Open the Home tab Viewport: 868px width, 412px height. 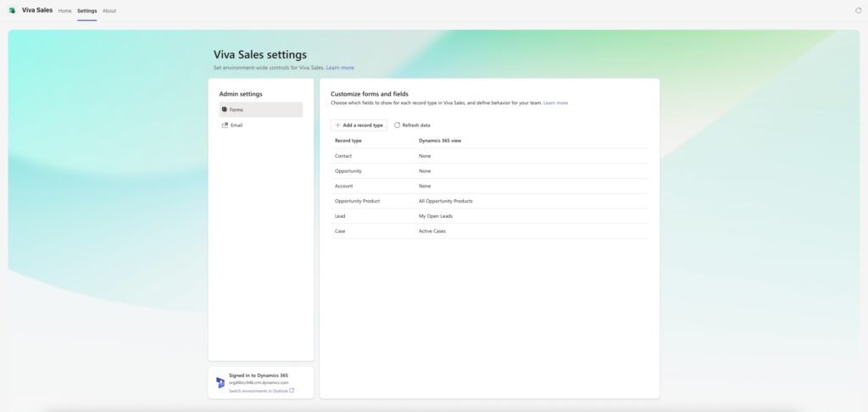[64, 10]
